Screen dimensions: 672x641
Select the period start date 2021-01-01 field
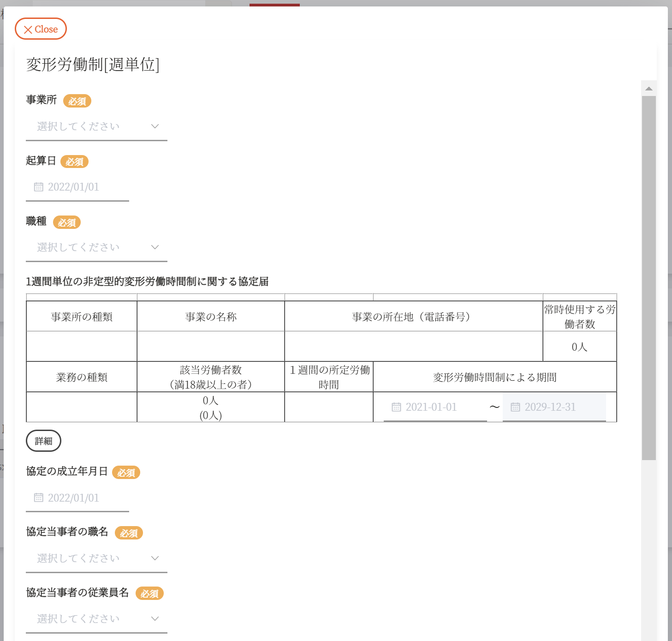click(x=435, y=407)
